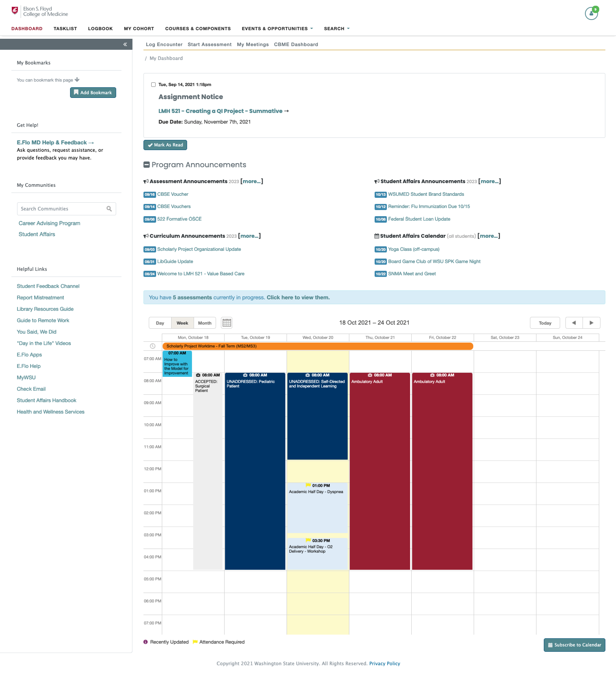The image size is (616, 673).
Task: Jump to Today in calendar
Action: (545, 323)
